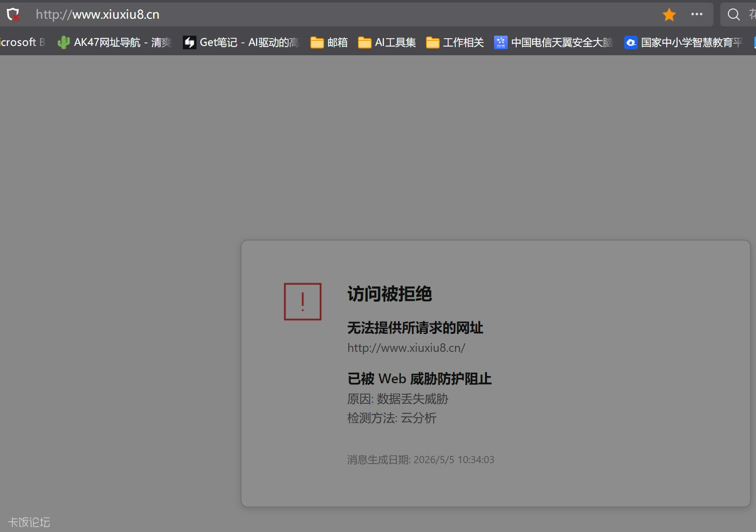756x532 pixels.
Task: Toggle the orange favorite star
Action: (x=669, y=14)
